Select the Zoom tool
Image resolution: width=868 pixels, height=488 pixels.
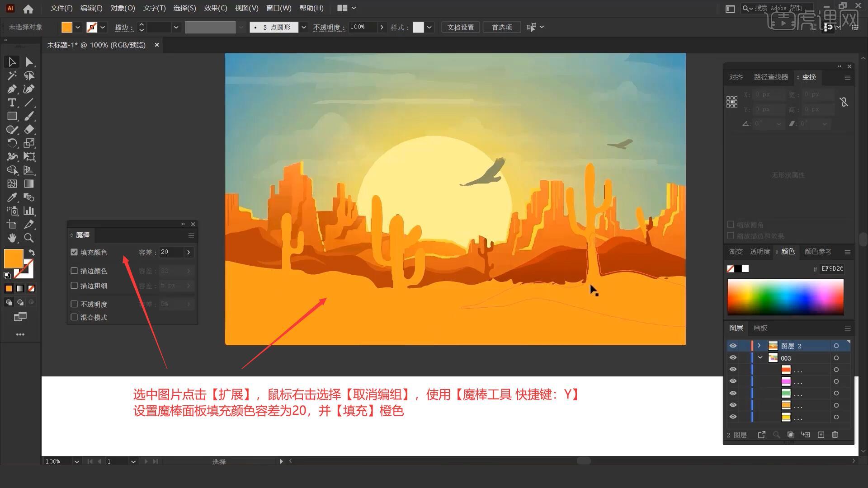coord(28,237)
